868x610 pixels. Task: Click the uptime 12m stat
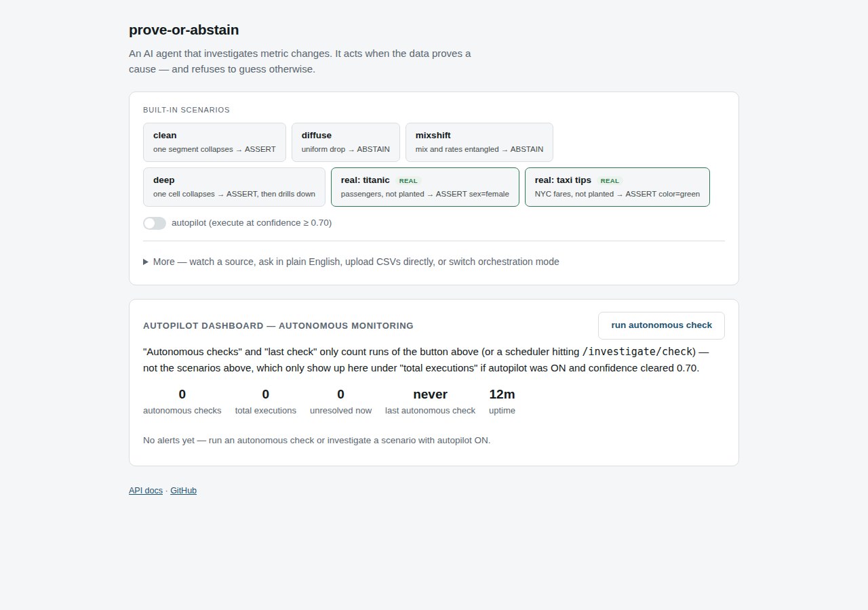tap(502, 401)
